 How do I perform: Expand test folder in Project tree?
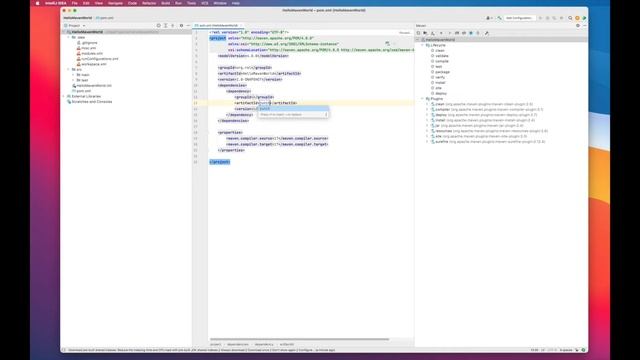tap(73, 80)
